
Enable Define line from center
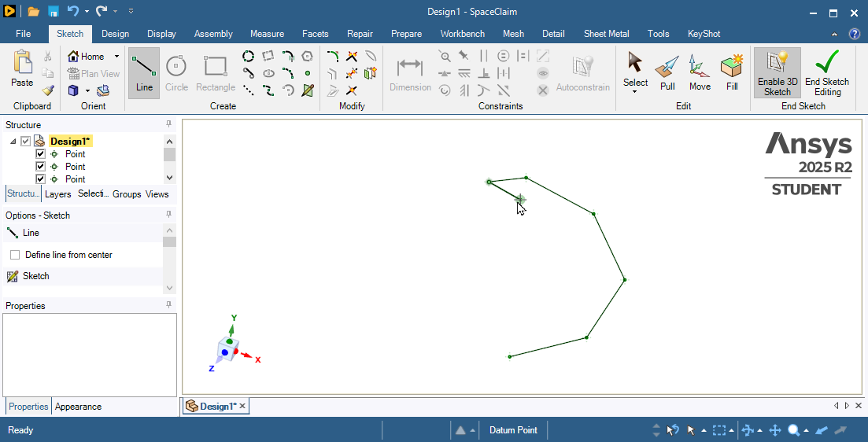(x=15, y=255)
